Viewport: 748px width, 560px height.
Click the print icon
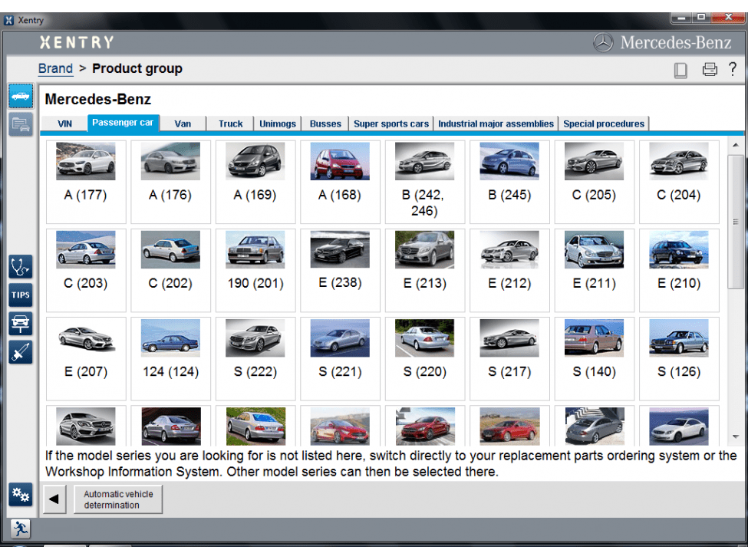pos(710,69)
